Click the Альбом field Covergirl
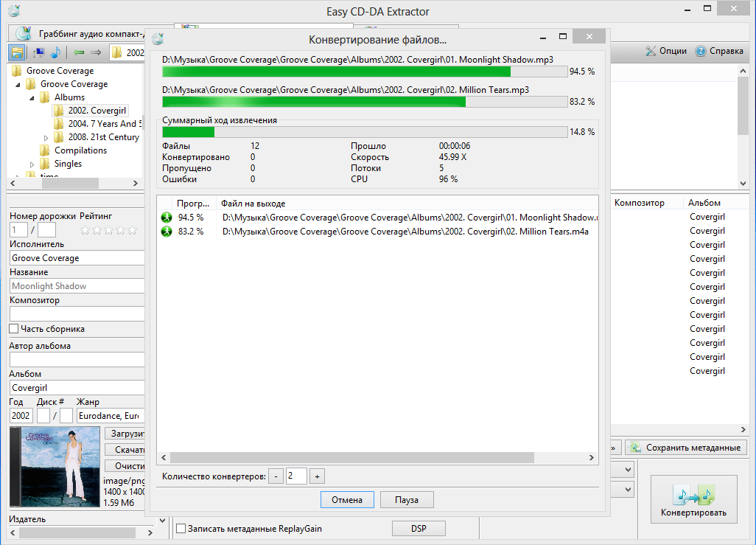756x545 pixels. pos(77,388)
